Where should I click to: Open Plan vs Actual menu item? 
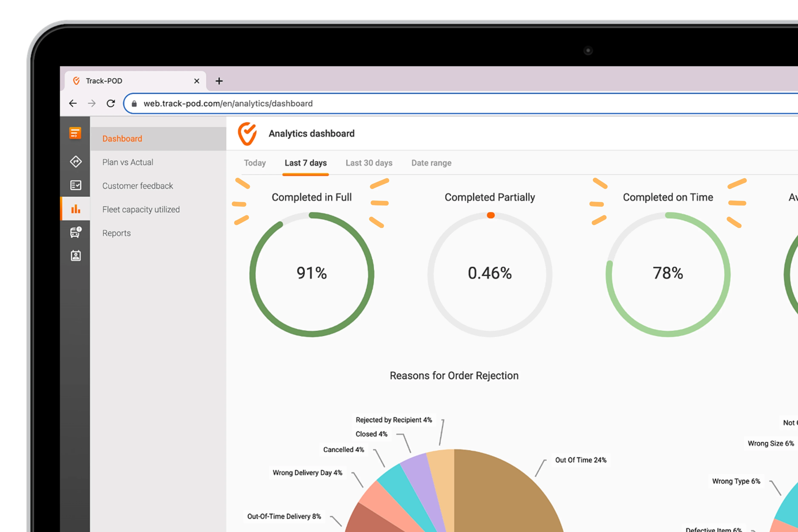[127, 162]
